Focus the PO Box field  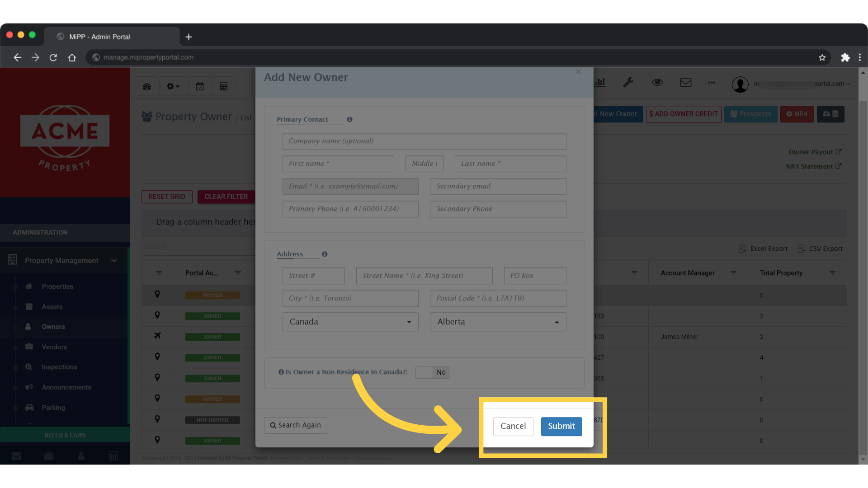coord(535,276)
